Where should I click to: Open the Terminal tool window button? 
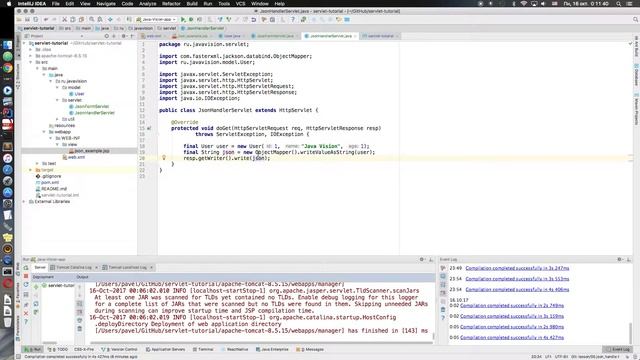(203, 349)
